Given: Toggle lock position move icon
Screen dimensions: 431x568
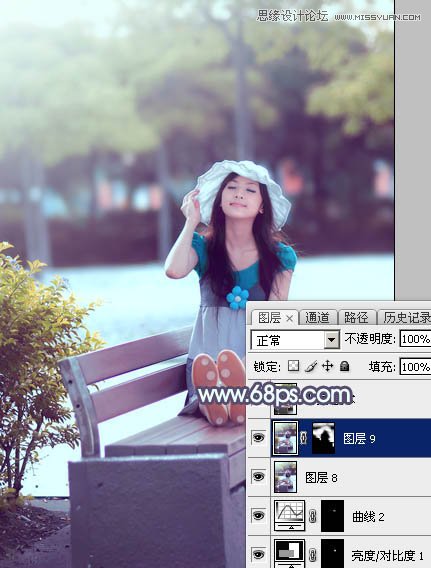Looking at the screenshot, I should coord(327,366).
